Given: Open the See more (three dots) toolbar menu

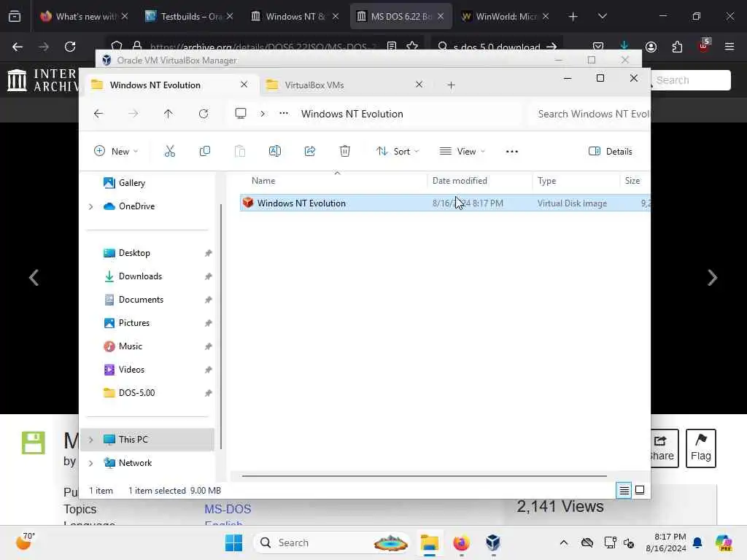Looking at the screenshot, I should [511, 152].
